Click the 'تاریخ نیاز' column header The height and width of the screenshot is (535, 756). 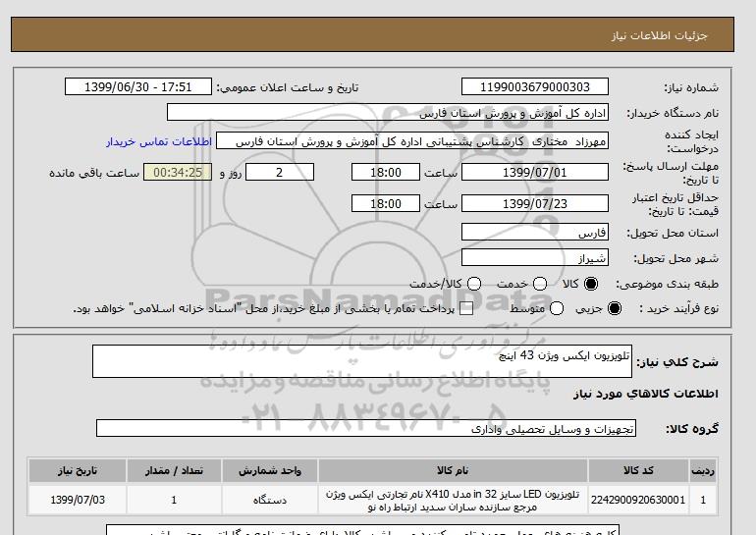pos(78,470)
